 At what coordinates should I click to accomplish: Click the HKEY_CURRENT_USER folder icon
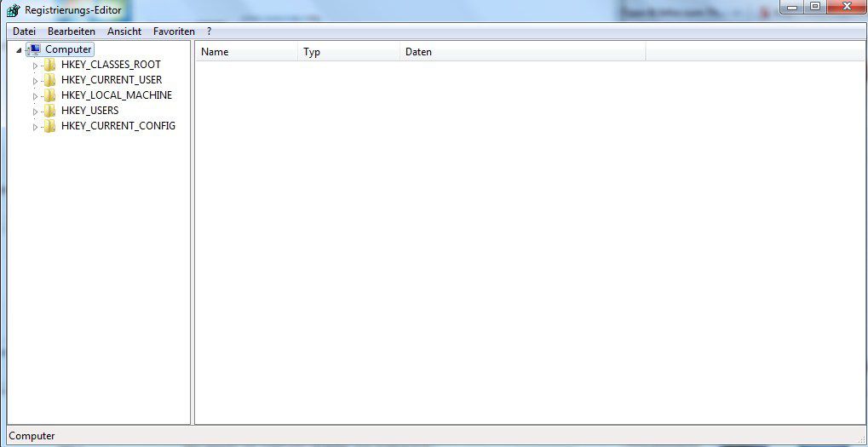50,80
